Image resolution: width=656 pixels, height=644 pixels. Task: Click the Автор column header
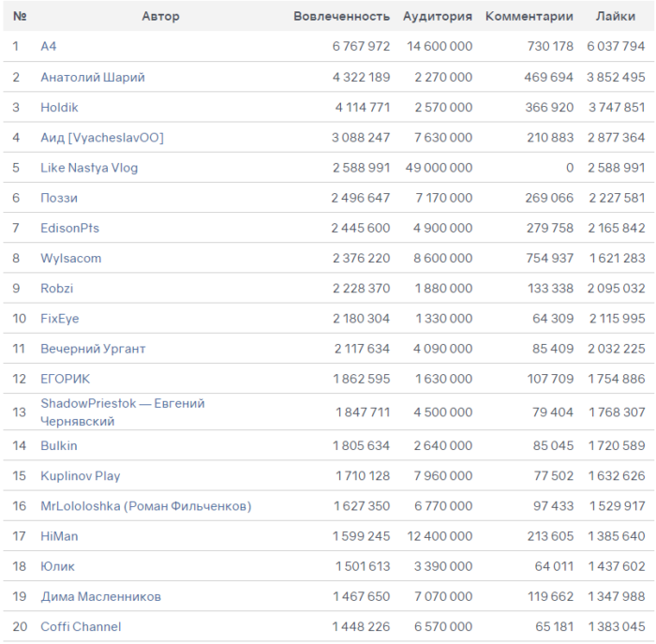(160, 16)
